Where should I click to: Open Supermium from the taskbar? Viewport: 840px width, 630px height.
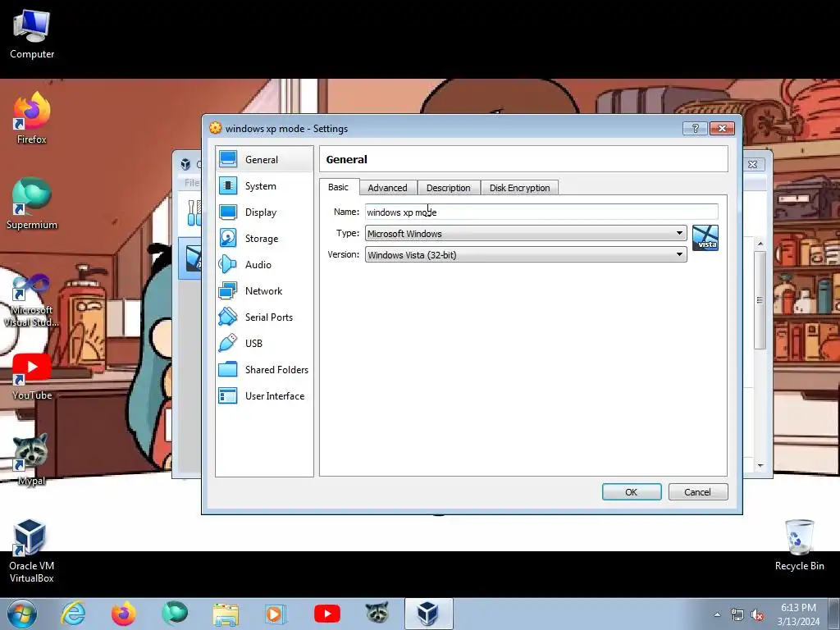(x=175, y=614)
